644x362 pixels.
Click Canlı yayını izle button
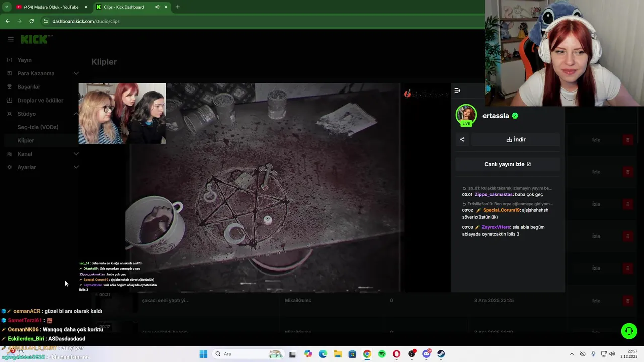508,164
